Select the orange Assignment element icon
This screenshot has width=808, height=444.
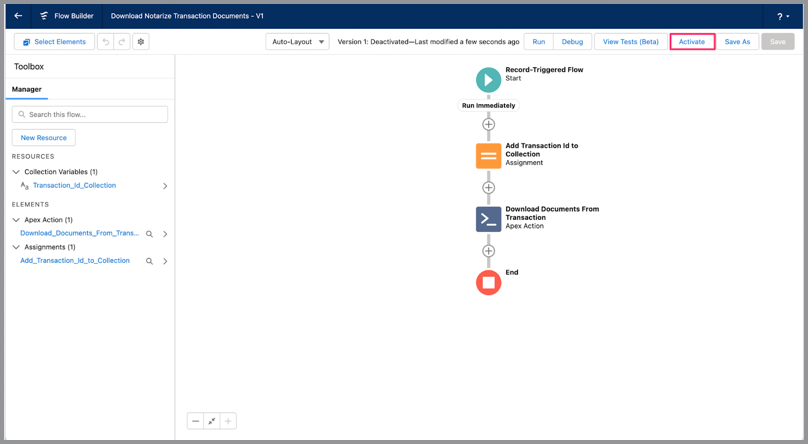coord(488,156)
